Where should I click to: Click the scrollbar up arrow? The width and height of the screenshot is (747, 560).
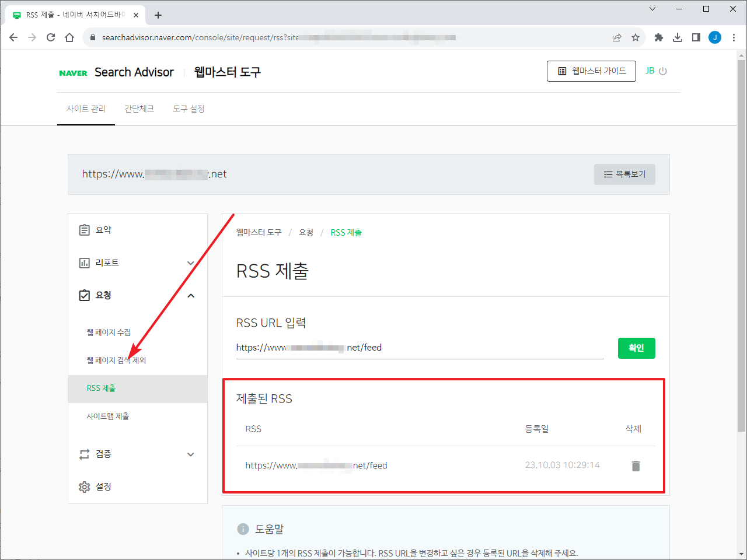click(741, 55)
